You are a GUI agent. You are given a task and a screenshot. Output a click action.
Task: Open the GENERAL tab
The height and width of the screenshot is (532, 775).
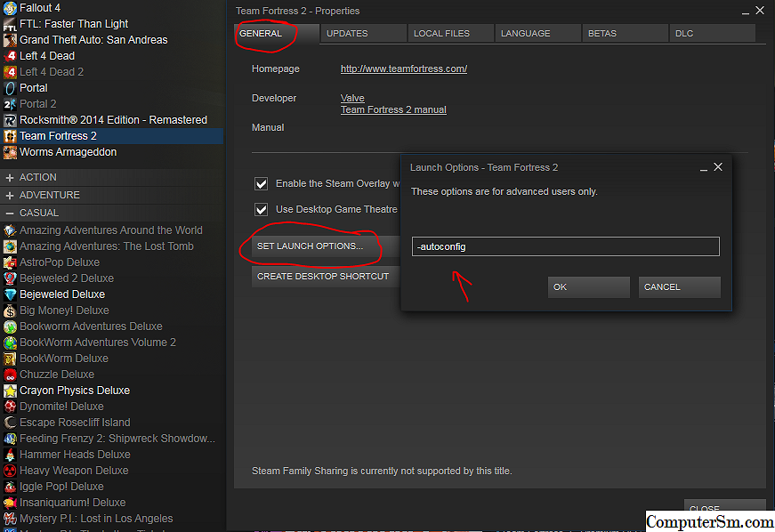(x=277, y=34)
